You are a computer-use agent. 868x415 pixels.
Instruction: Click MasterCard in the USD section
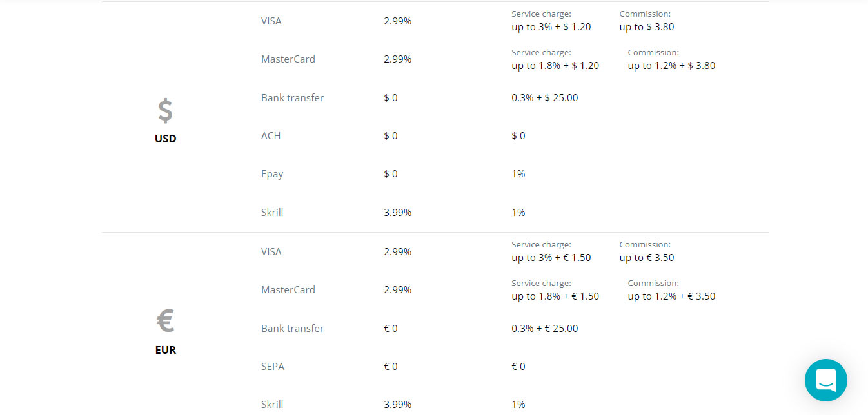tap(288, 59)
